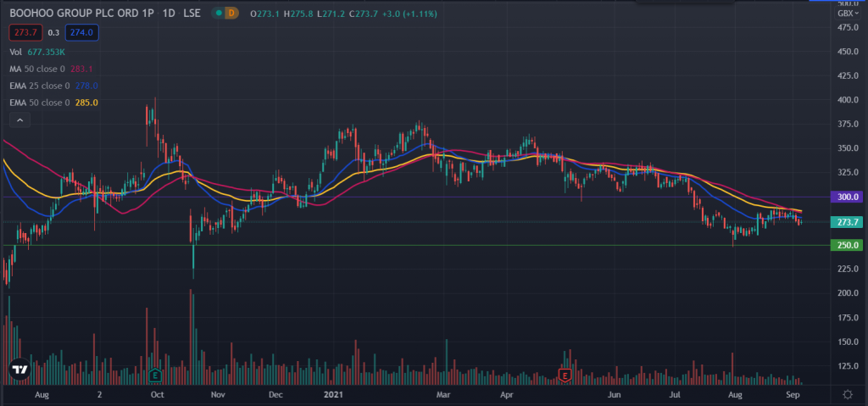
Task: Click the green market status dot
Action: point(220,14)
